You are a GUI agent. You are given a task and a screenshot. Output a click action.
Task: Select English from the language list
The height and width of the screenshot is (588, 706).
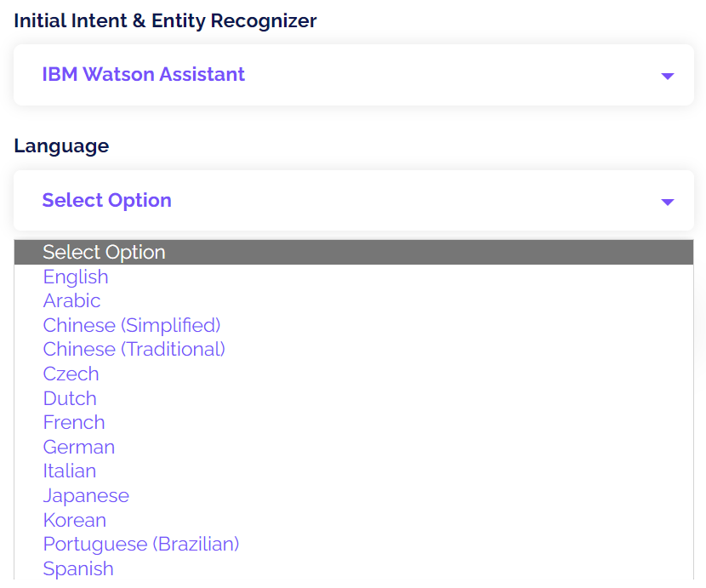(76, 277)
